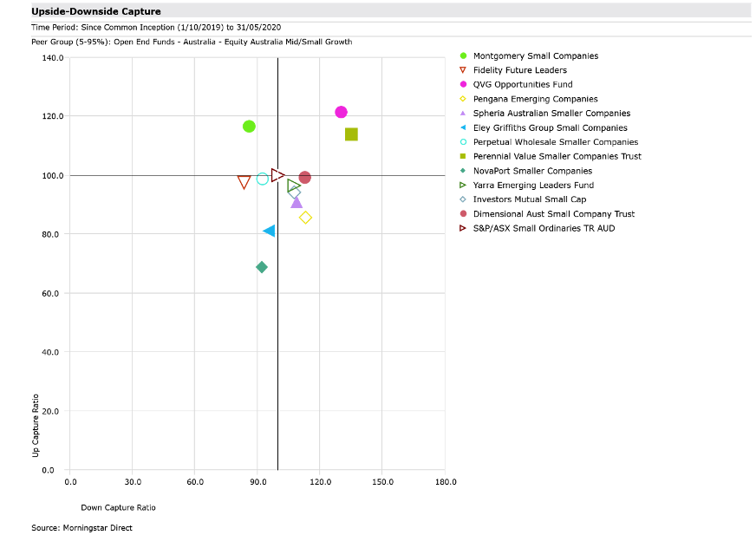Click legend marker for Montgomery Small Companies
This screenshot has height=548, width=756.
(463, 56)
